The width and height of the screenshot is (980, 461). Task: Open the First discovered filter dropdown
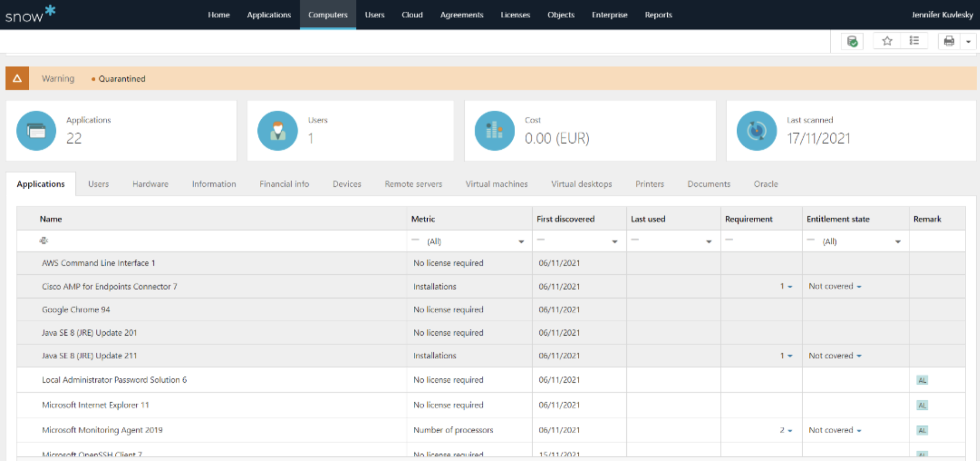click(x=615, y=242)
